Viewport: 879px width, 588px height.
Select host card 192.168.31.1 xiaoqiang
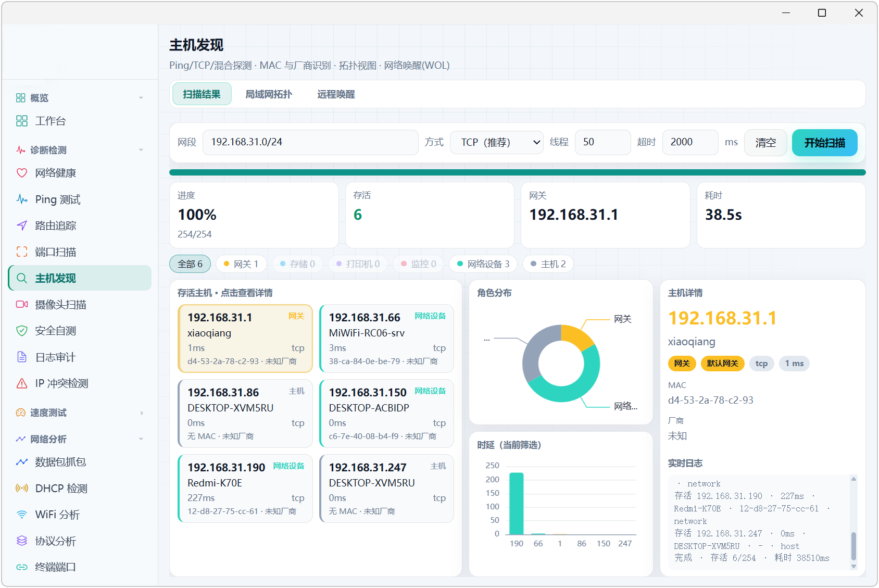(x=245, y=339)
